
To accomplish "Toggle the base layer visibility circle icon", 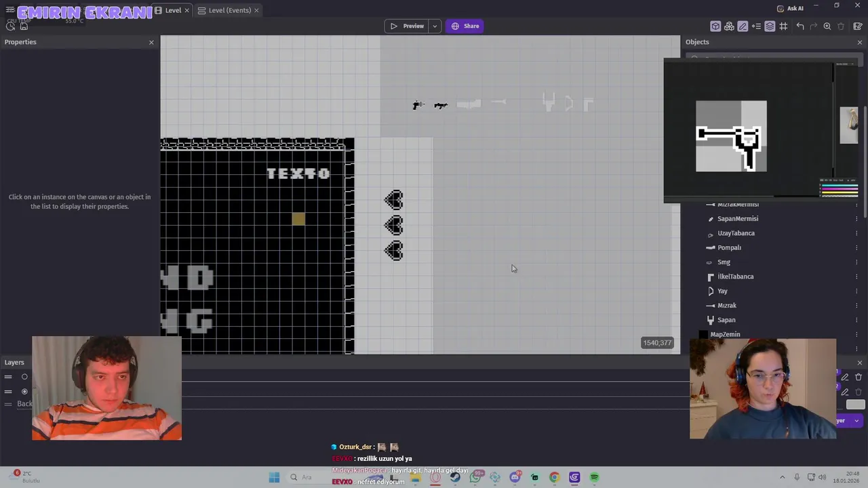I will tap(24, 391).
